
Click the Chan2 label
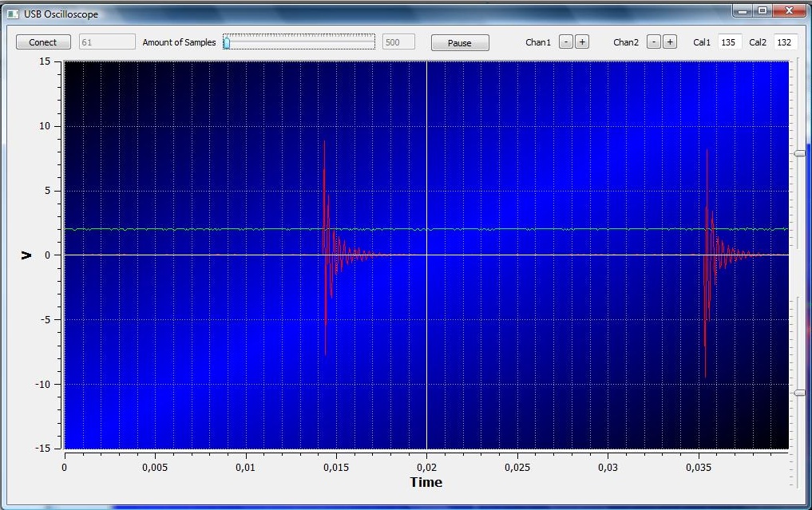tap(626, 42)
